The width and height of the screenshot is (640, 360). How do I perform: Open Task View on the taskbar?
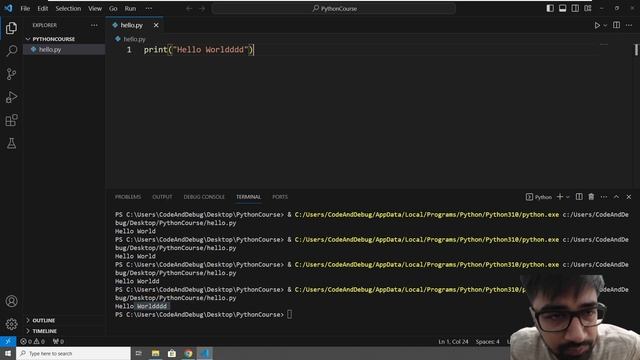(139, 353)
